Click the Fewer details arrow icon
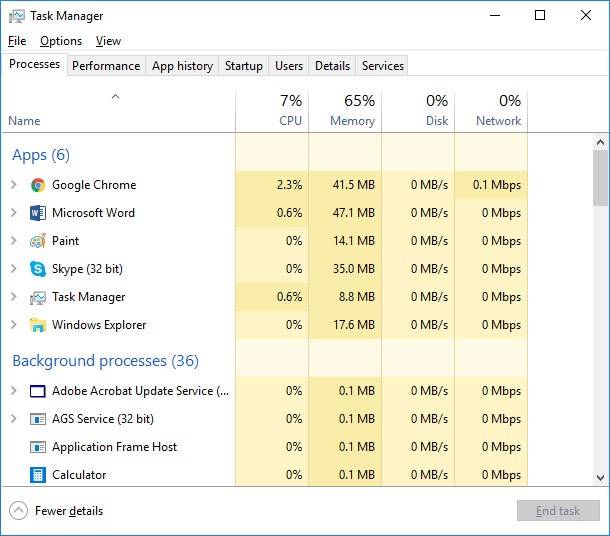This screenshot has height=536, width=610. pos(18,511)
